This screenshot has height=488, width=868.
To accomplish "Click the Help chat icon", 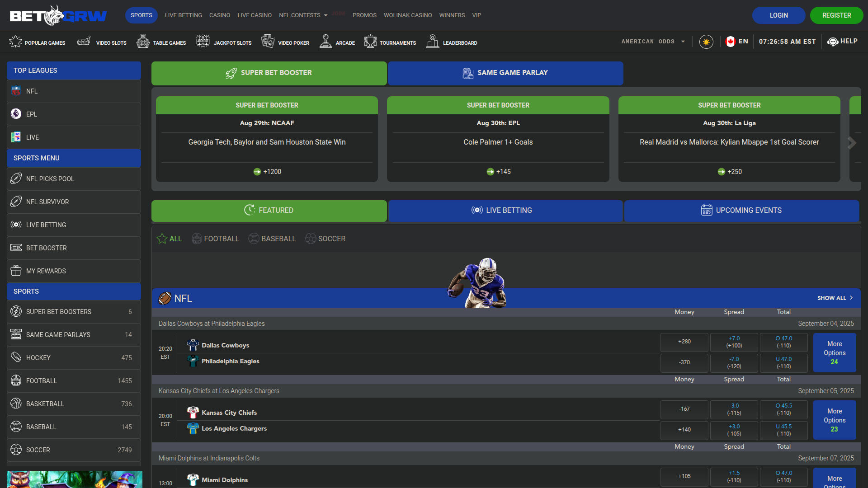I will 832,42.
